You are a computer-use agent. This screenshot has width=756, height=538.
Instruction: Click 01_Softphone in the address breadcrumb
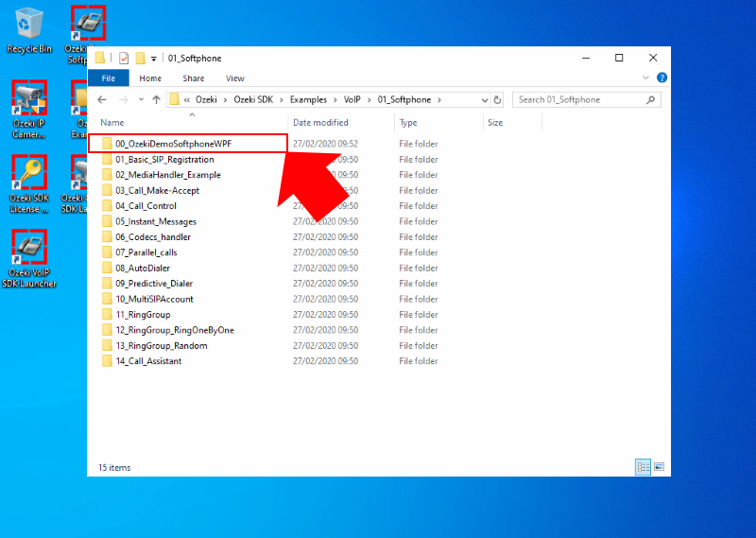click(404, 100)
